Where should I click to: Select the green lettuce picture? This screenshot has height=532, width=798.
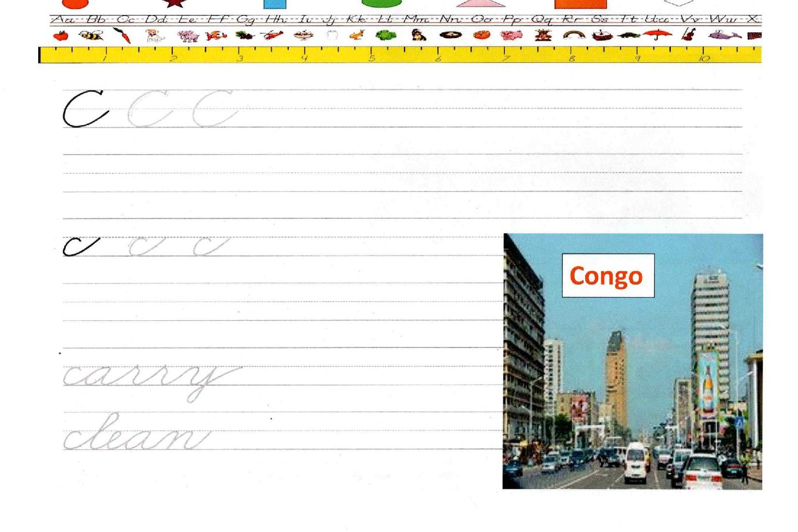(x=386, y=35)
